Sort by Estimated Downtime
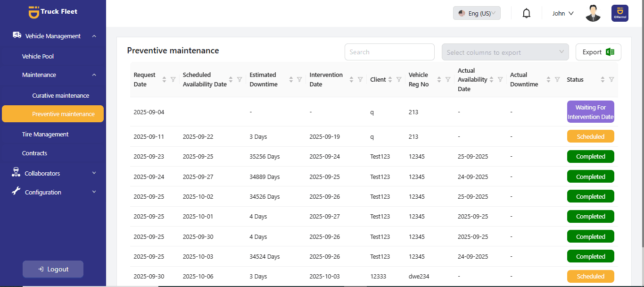 tap(291, 79)
